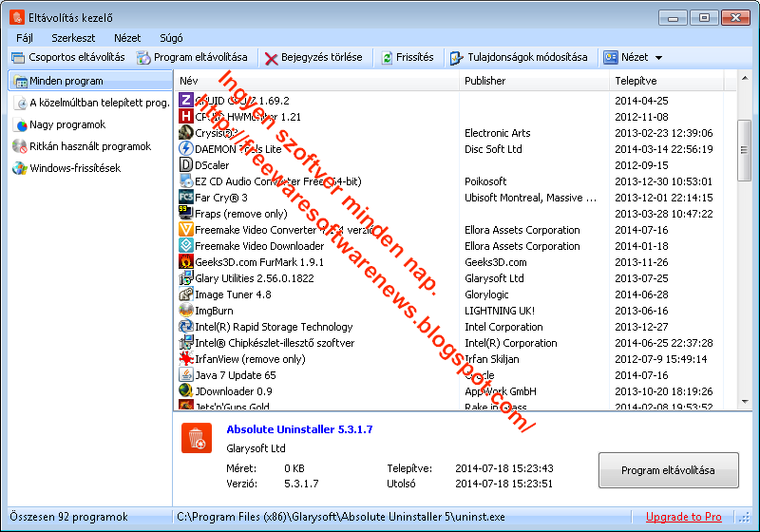Open the Nézet toolbar dropdown arrow

tap(658, 58)
